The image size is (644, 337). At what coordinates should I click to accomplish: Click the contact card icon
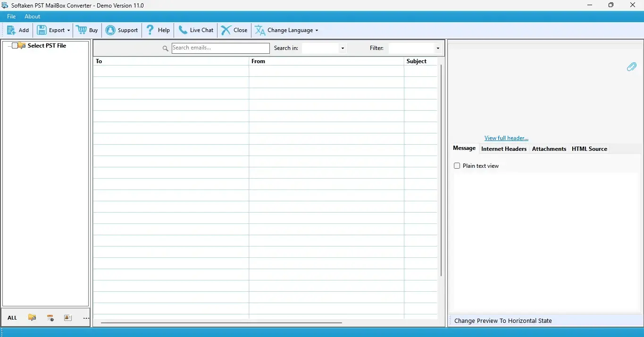tap(68, 318)
